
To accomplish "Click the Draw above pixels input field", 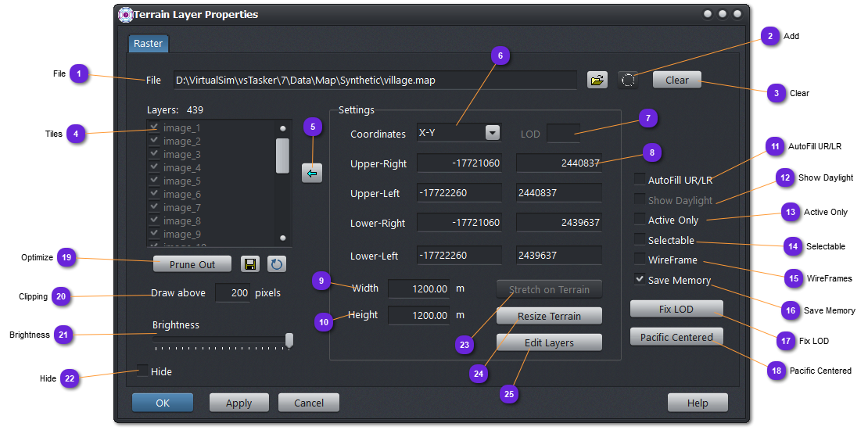I will coord(232,293).
